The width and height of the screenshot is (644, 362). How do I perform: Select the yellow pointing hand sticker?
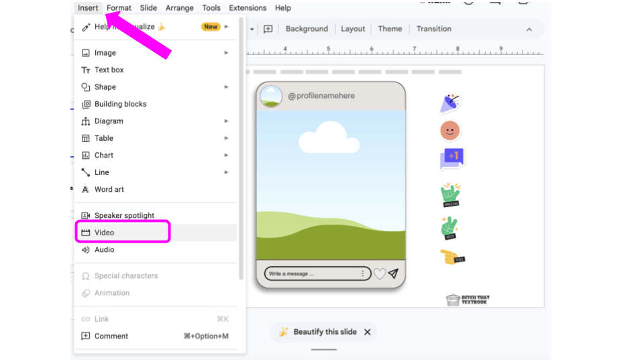[x=452, y=257]
